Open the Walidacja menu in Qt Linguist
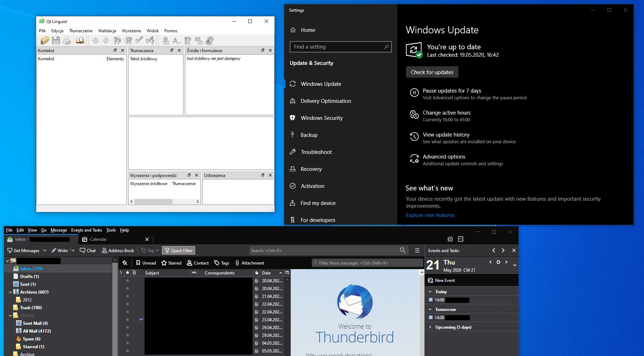 pyautogui.click(x=107, y=31)
